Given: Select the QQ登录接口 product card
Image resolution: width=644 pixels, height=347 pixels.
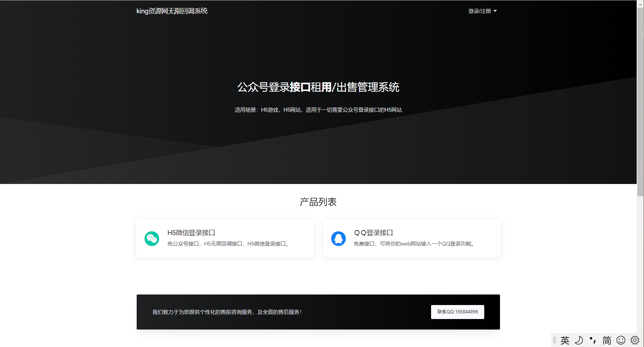Looking at the screenshot, I should coord(412,238).
